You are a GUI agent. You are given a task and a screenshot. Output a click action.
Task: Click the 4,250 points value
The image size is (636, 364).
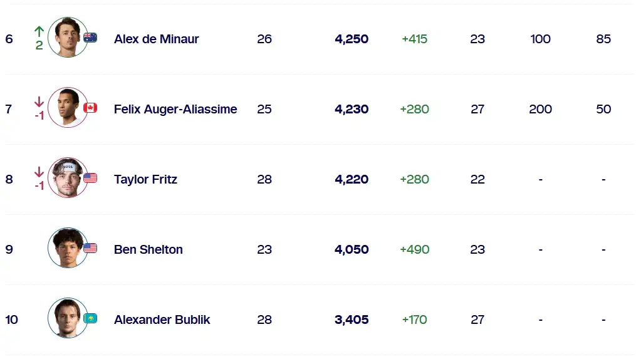coord(352,39)
